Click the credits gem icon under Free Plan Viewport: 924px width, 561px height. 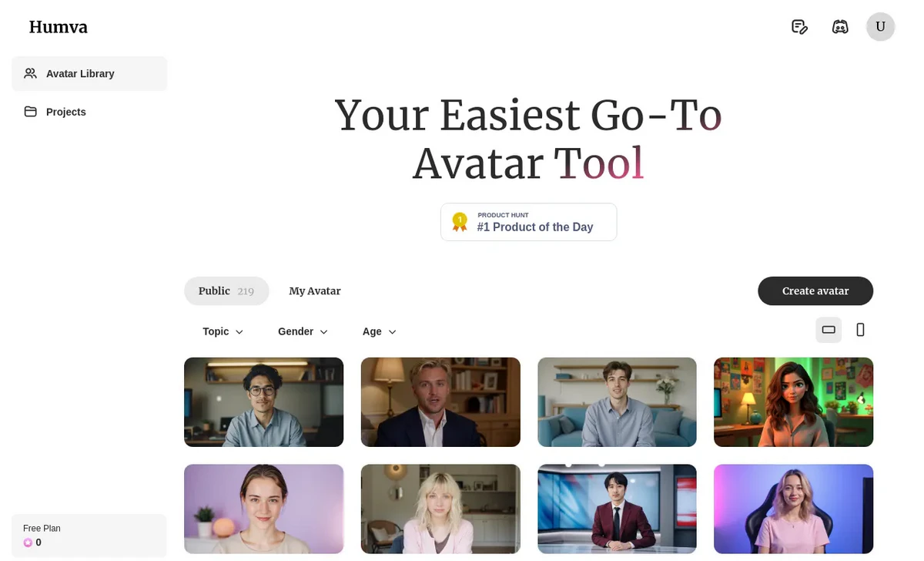coord(28,543)
